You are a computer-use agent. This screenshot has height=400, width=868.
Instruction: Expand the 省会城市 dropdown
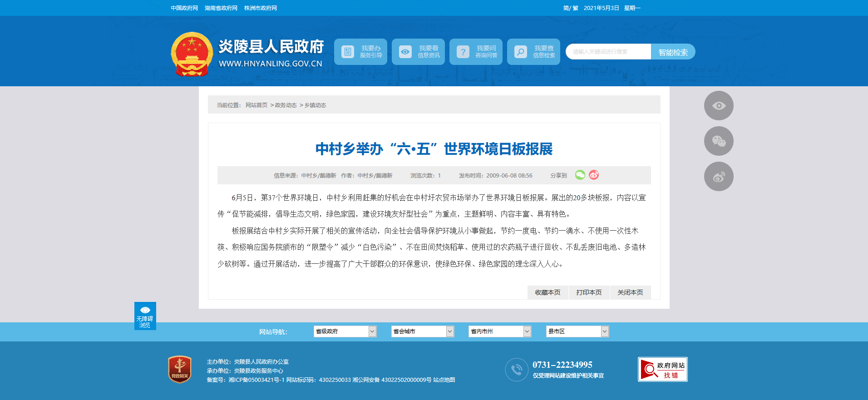[422, 331]
